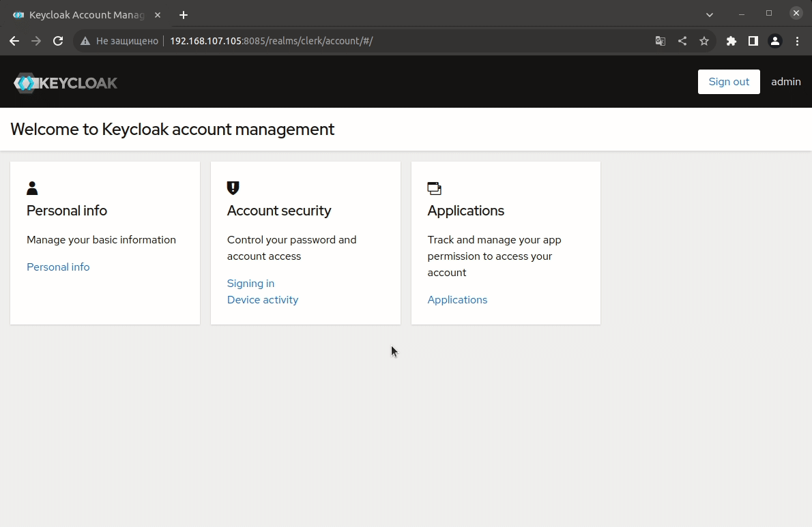Click the address bar URL field
The height and width of the screenshot is (527, 812).
pos(394,41)
